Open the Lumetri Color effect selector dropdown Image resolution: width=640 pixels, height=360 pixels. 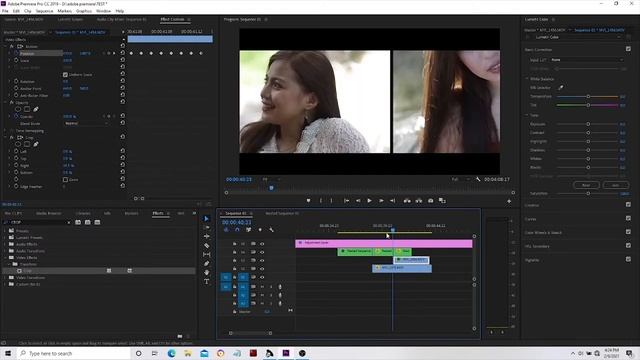coord(577,37)
